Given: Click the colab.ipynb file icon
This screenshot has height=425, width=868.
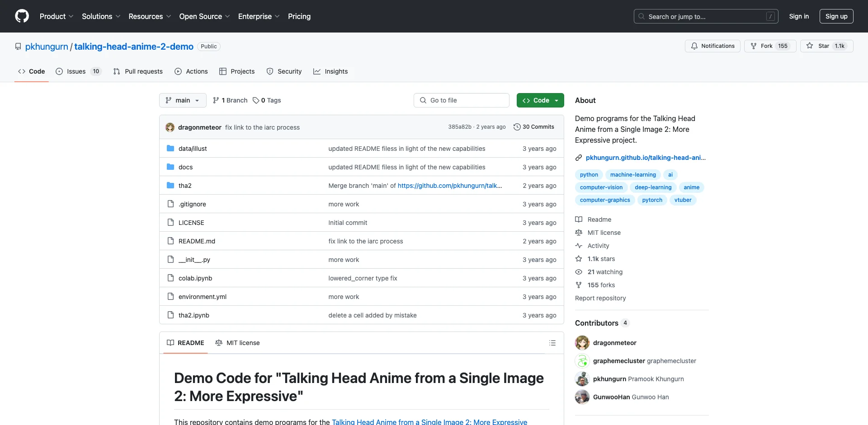Looking at the screenshot, I should (170, 278).
